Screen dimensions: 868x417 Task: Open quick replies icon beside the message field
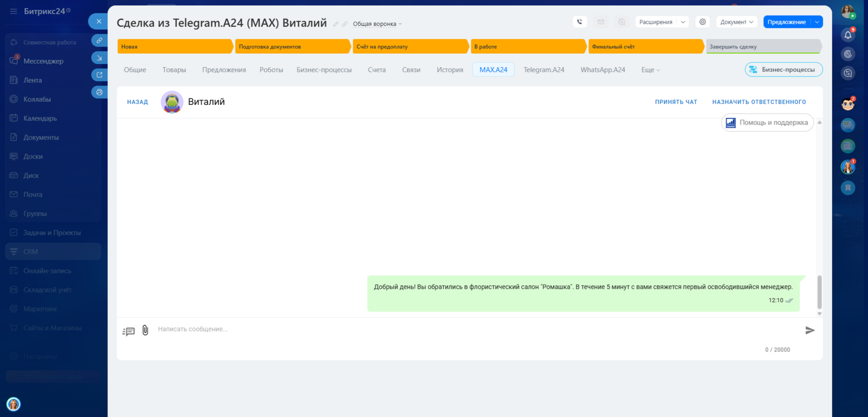coord(128,331)
